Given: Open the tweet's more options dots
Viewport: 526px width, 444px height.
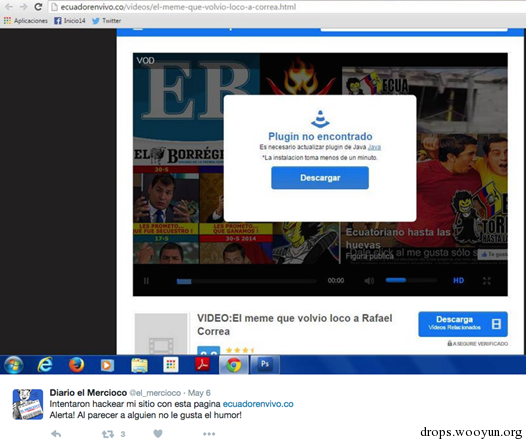Looking at the screenshot, I should tap(209, 434).
